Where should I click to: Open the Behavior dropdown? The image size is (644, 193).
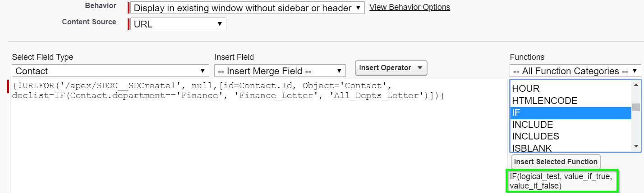(248, 8)
